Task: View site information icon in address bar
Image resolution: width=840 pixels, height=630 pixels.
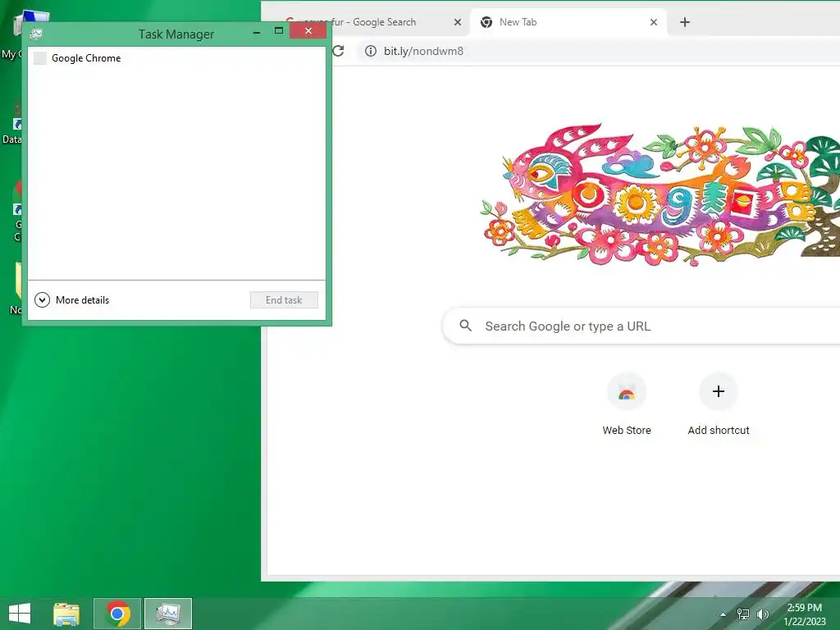Action: click(370, 51)
